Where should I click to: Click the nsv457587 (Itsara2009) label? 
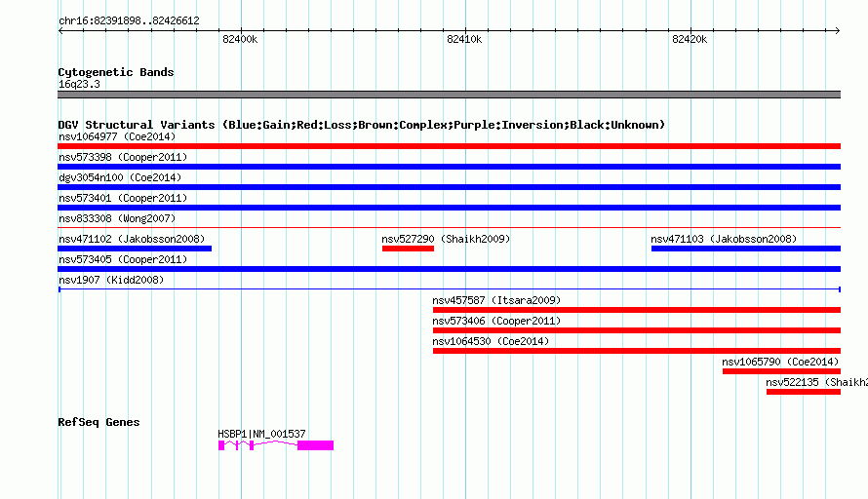(x=496, y=300)
